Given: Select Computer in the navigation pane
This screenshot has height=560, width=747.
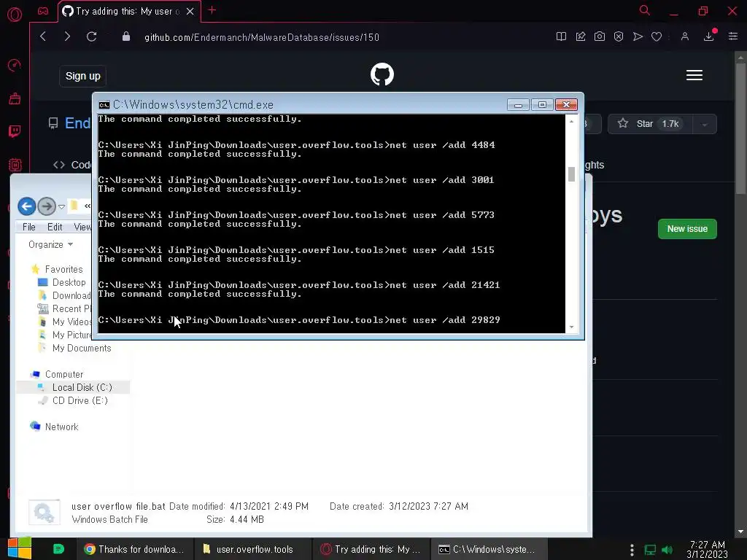Looking at the screenshot, I should (64, 374).
